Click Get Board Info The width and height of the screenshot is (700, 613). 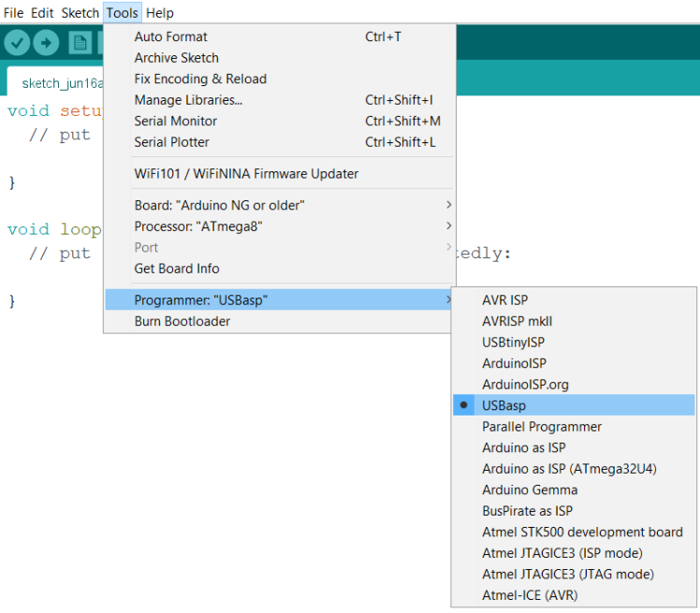click(176, 269)
